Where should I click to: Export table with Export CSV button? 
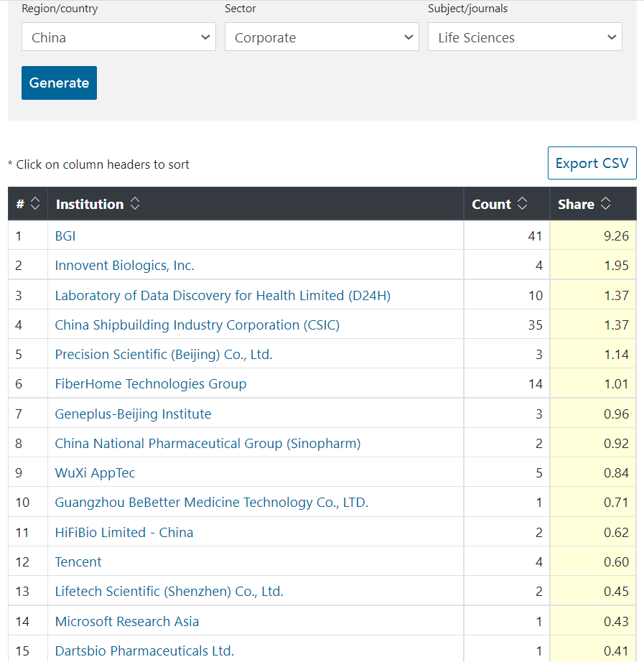tap(592, 163)
